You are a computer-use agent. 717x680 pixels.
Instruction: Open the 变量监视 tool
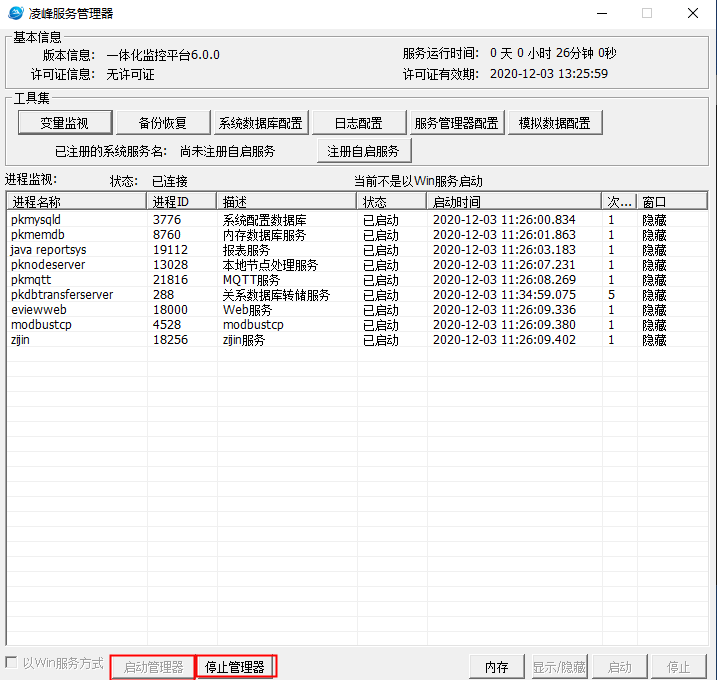[65, 123]
